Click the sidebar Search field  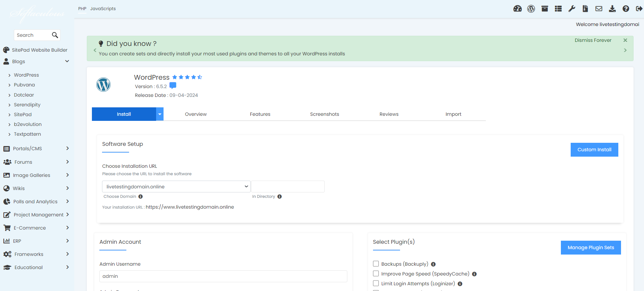(x=33, y=35)
